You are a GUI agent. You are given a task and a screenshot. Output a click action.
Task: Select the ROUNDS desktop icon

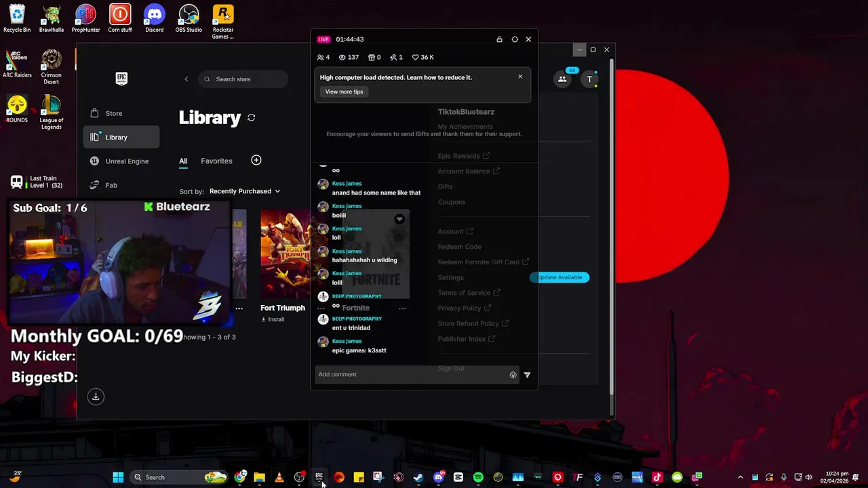point(17,109)
